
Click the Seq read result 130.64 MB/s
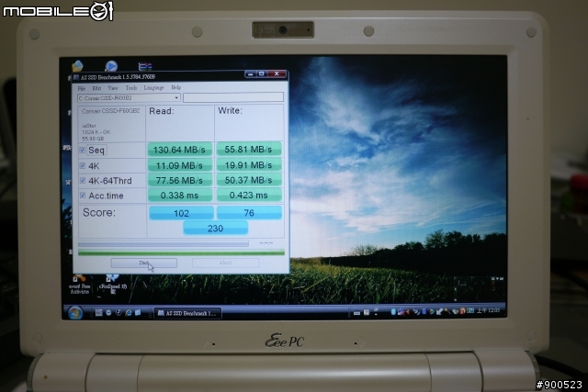tap(179, 150)
